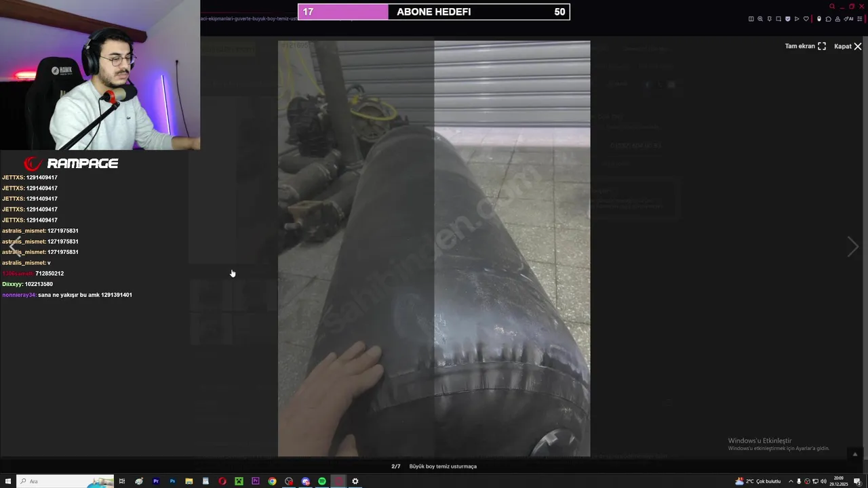Open Premiere Pro from the taskbar
The height and width of the screenshot is (488, 868).
click(156, 481)
